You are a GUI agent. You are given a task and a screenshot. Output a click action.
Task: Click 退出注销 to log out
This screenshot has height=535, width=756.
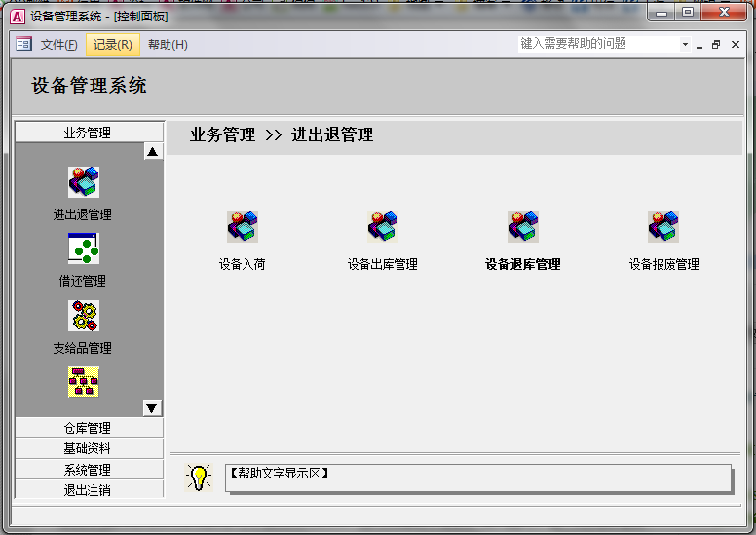tap(90, 489)
